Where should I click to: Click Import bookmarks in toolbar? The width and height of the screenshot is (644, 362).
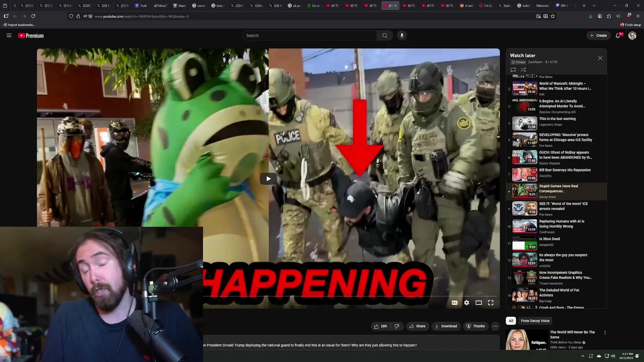(19, 25)
